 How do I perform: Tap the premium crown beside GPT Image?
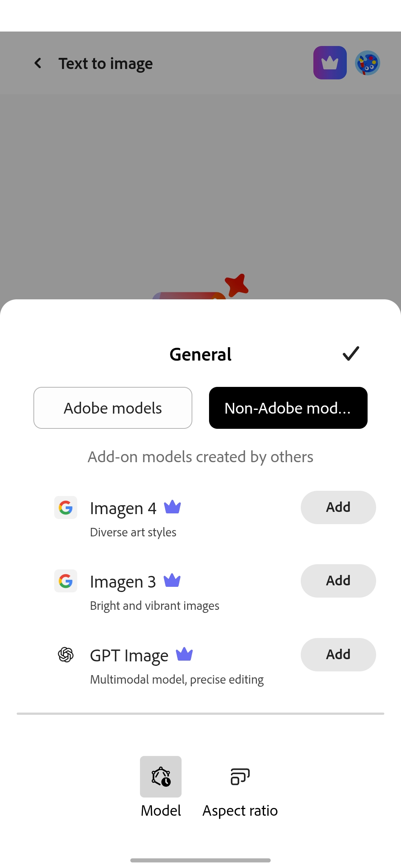tap(184, 654)
